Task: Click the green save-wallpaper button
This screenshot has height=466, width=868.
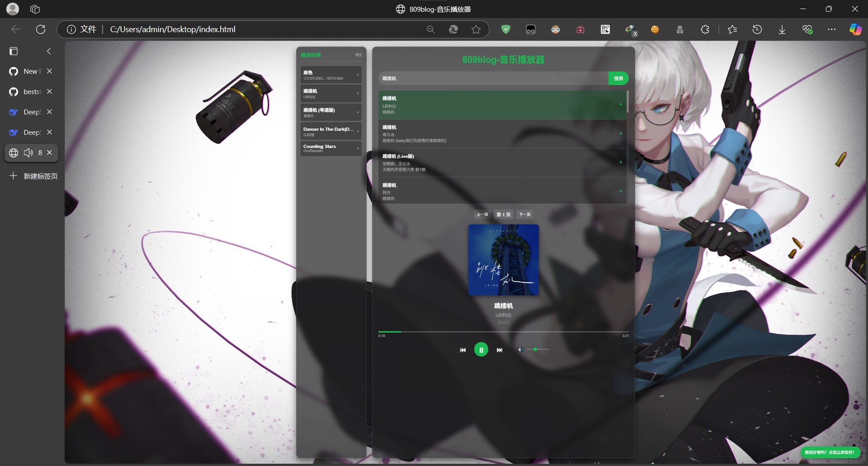Action: coord(830,452)
